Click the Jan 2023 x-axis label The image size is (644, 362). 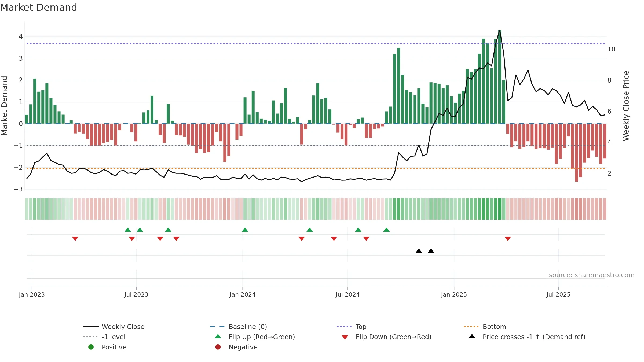32,294
